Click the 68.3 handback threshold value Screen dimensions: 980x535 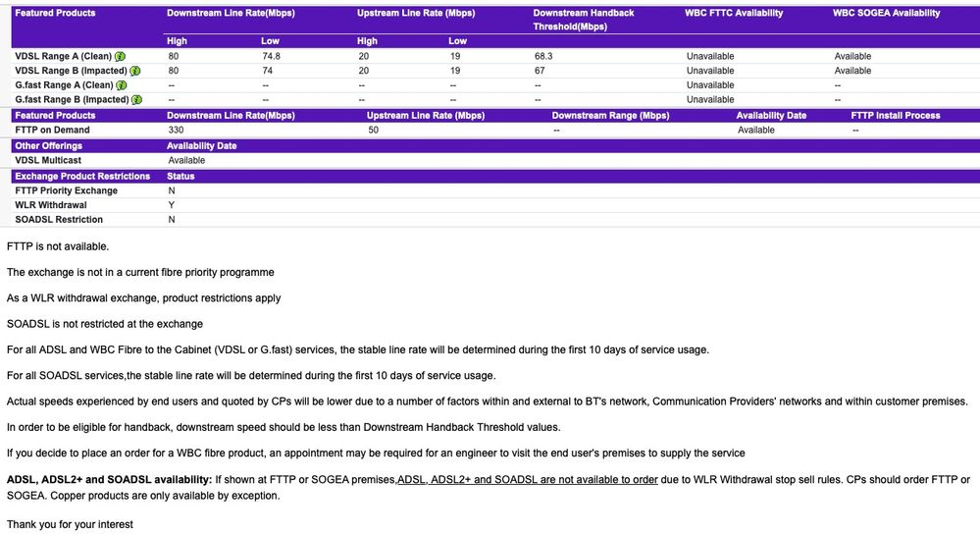point(543,57)
